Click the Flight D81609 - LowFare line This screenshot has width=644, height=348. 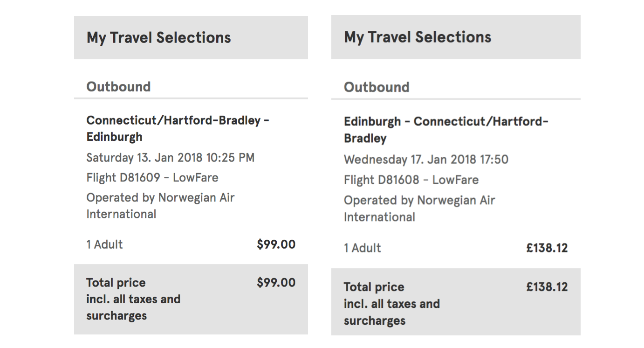click(152, 178)
